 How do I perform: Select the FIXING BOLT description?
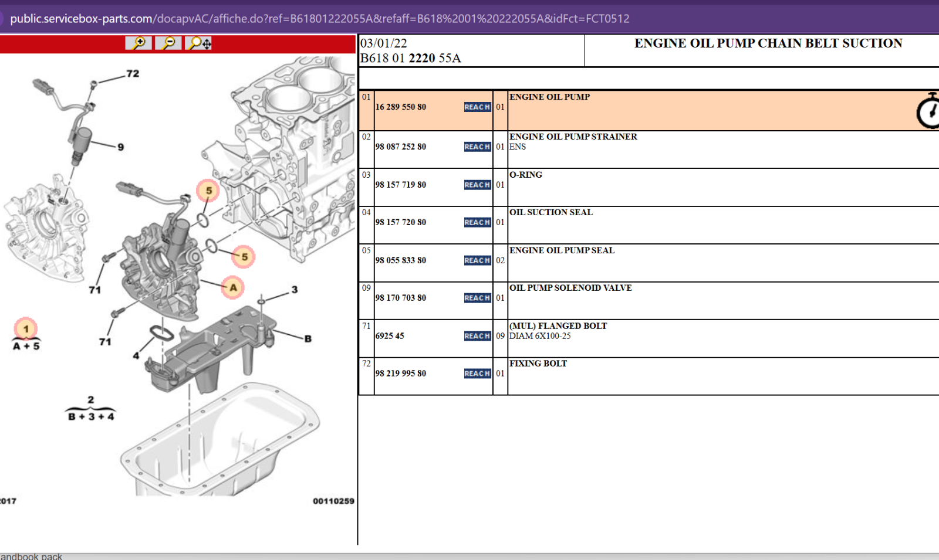(538, 364)
